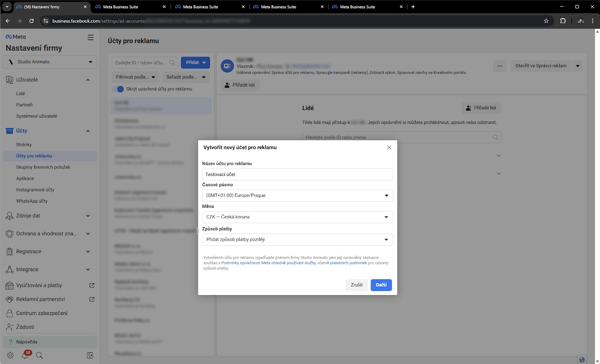Open the tab search dropdown arrow
The image size is (600, 364).
tap(7, 7)
